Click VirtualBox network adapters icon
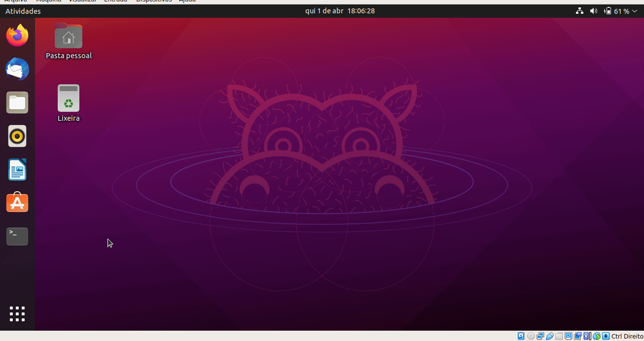 540,336
